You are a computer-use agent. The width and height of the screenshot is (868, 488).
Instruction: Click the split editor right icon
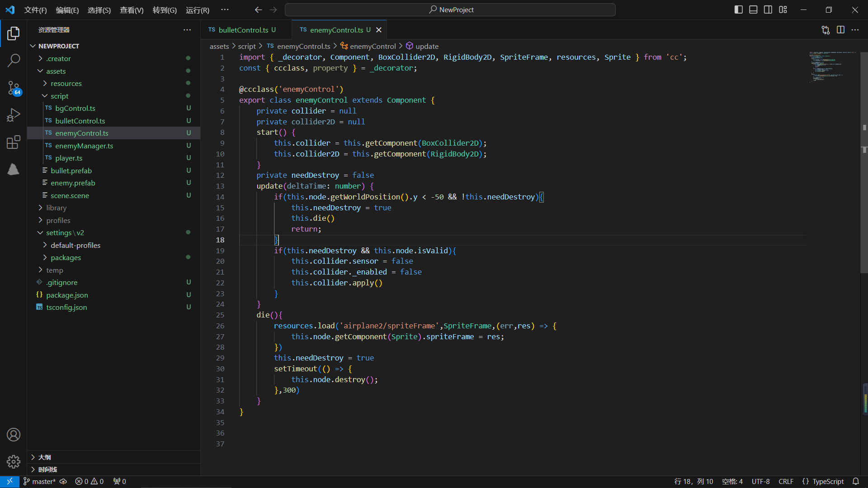[840, 30]
